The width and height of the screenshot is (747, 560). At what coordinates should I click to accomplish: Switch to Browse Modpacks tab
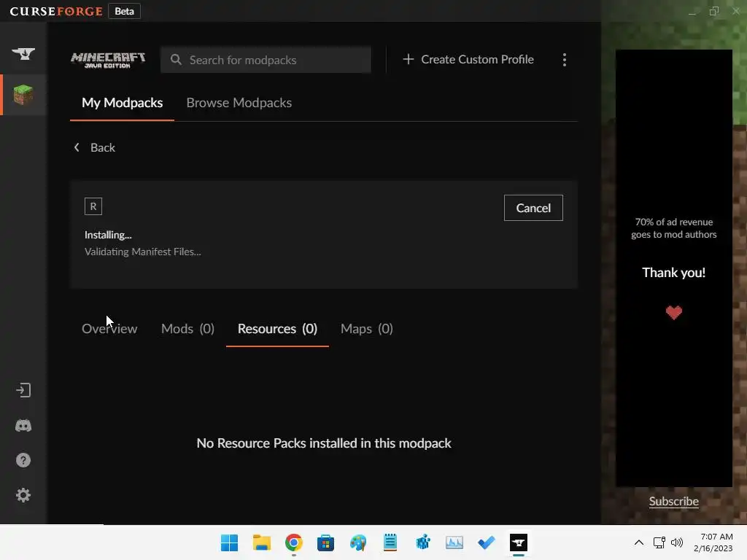[239, 103]
